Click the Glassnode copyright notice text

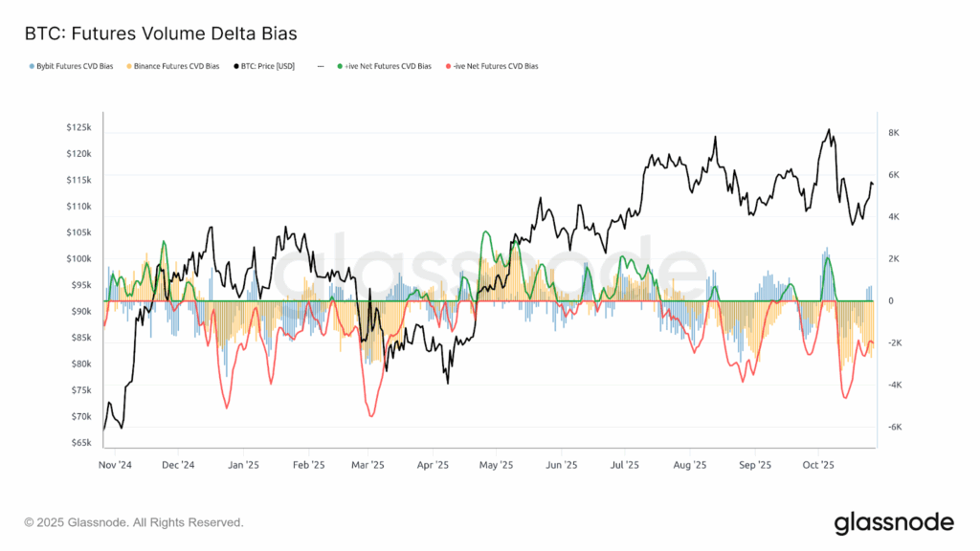tap(134, 522)
